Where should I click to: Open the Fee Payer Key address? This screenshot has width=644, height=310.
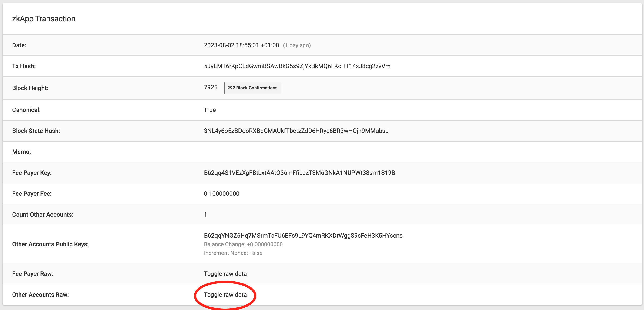(x=299, y=172)
